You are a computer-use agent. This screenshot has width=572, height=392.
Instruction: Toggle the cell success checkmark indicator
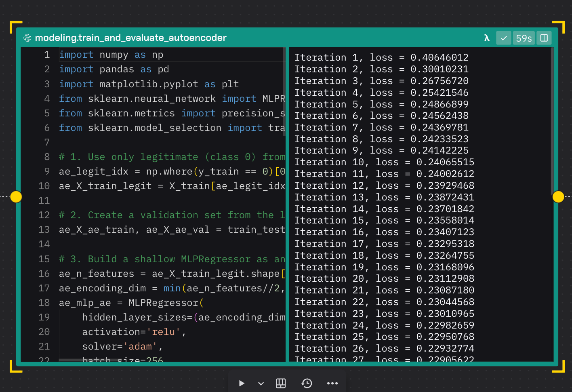click(503, 38)
